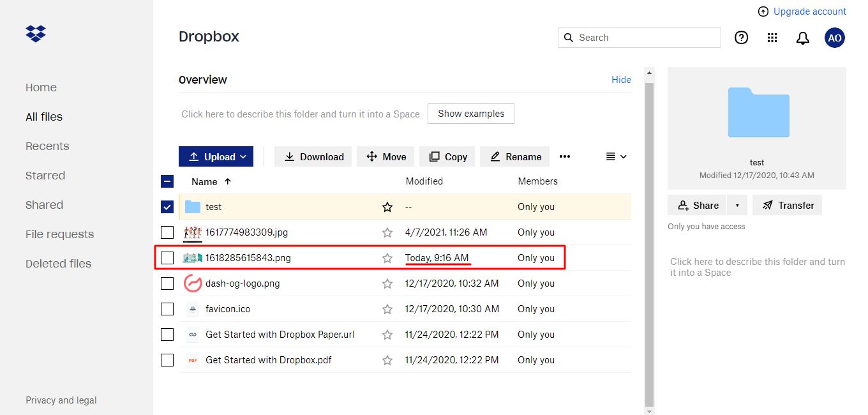Open File requests in sidebar
This screenshot has height=415, width=868.
click(x=59, y=234)
